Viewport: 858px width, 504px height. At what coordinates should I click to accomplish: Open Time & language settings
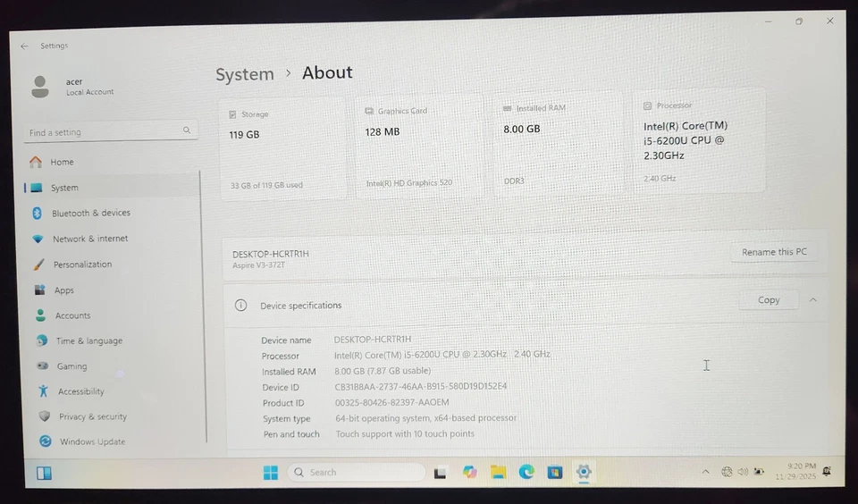pos(118,340)
